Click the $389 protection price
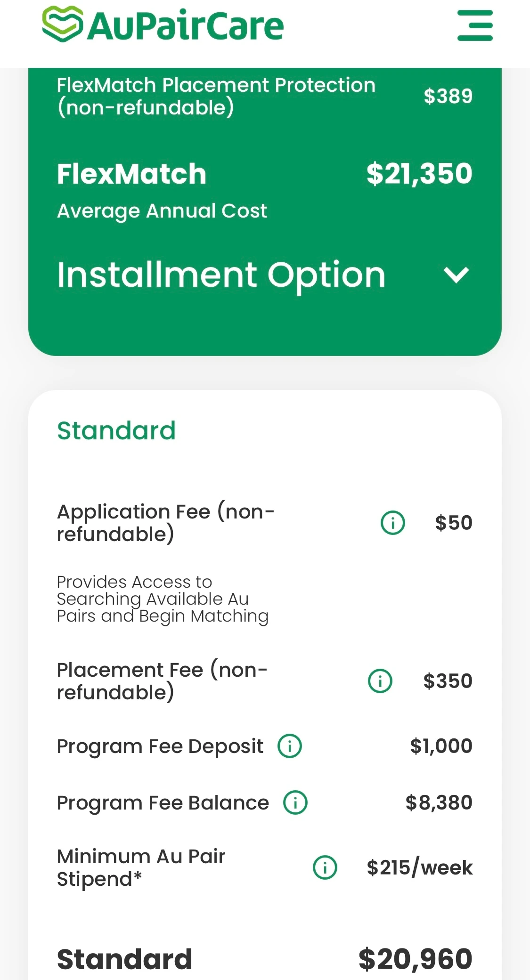Screen dimensions: 530x980 448,96
